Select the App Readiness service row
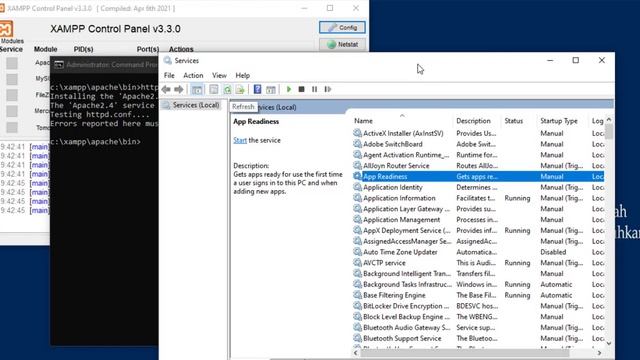This screenshot has height=360, width=640. (x=478, y=176)
